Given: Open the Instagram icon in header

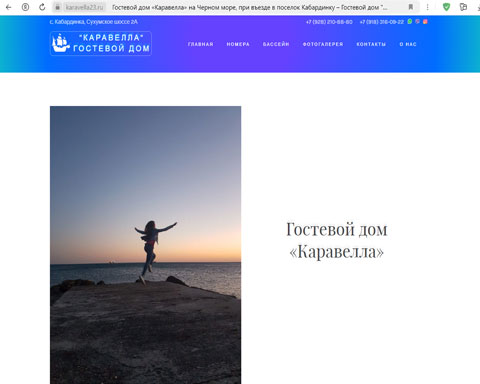Looking at the screenshot, I should [425, 22].
